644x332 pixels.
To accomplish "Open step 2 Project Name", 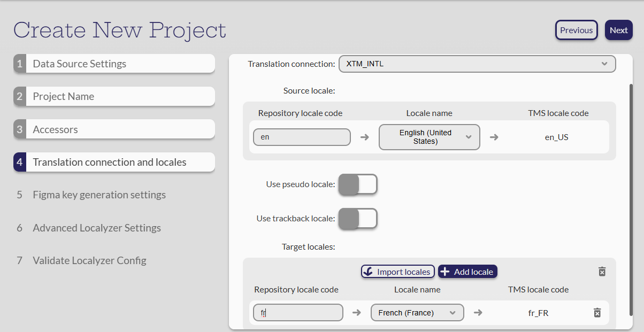I will (x=114, y=97).
